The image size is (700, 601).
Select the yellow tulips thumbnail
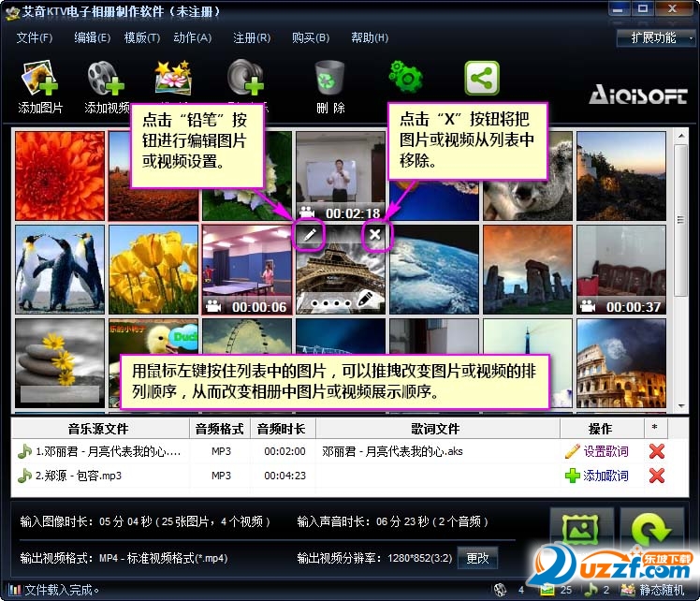point(153,270)
